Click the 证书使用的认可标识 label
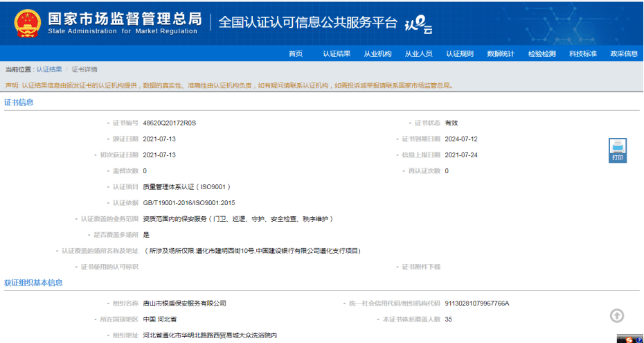The image size is (644, 343). click(x=109, y=267)
